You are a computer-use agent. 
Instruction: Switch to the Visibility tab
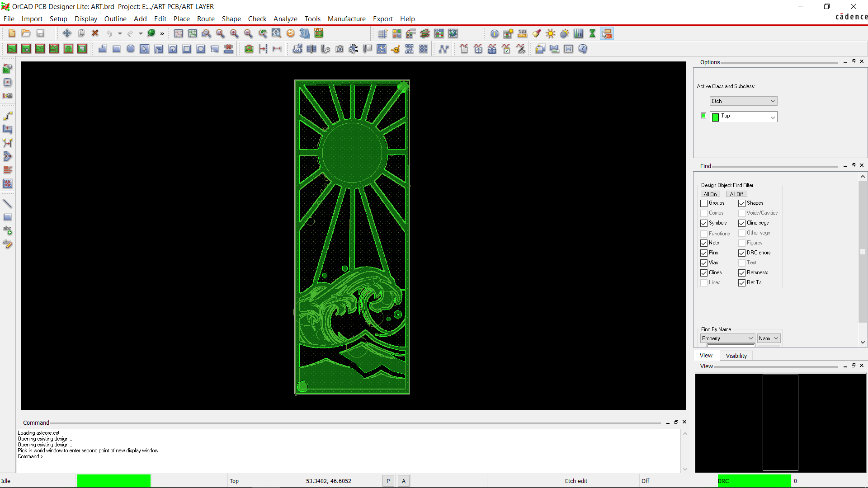coord(736,356)
